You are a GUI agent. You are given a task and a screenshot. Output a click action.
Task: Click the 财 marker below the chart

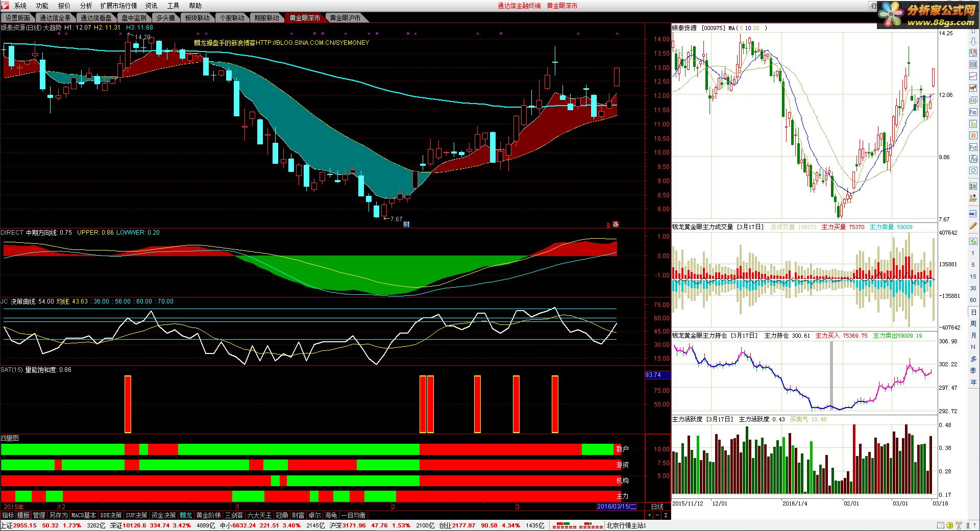tap(407, 224)
